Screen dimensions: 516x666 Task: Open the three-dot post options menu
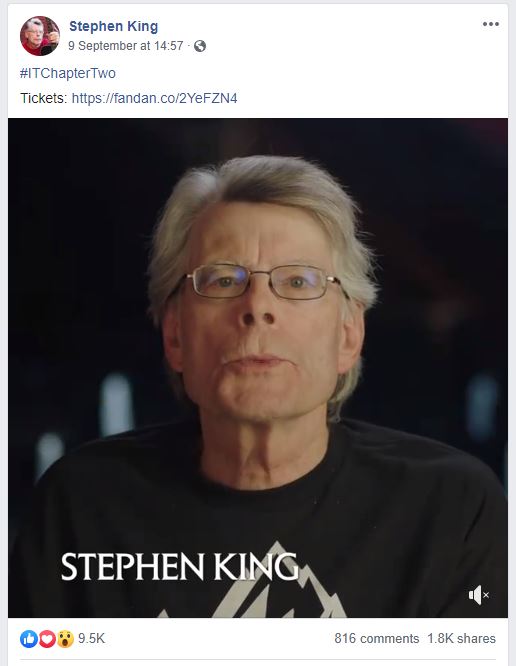491,24
